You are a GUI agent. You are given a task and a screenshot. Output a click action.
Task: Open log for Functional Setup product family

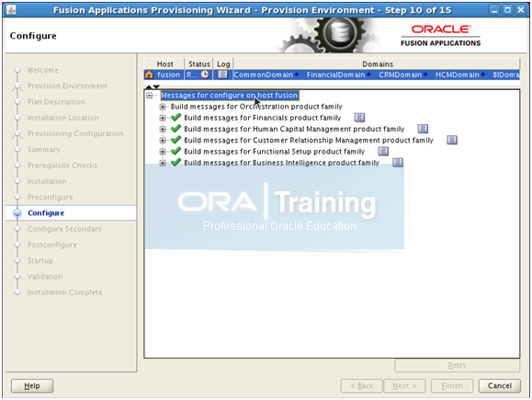383,151
